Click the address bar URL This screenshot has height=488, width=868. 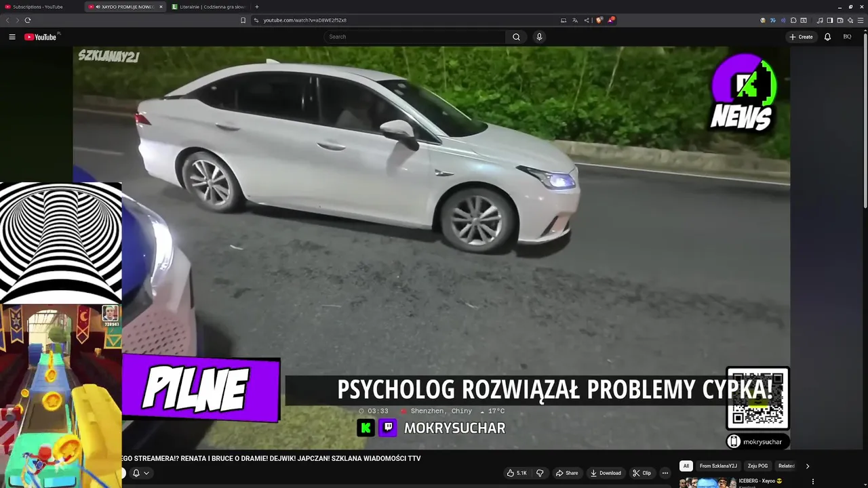(x=305, y=20)
